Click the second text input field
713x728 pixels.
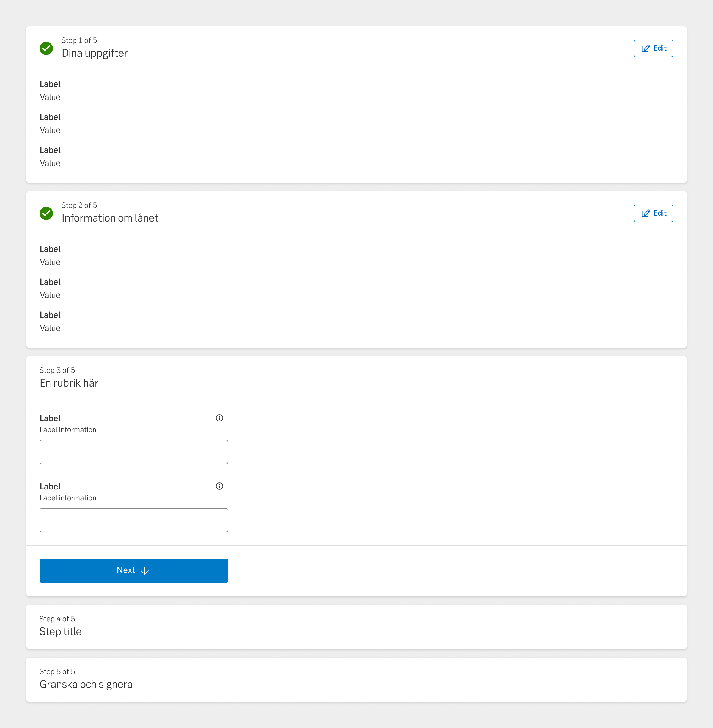point(134,520)
